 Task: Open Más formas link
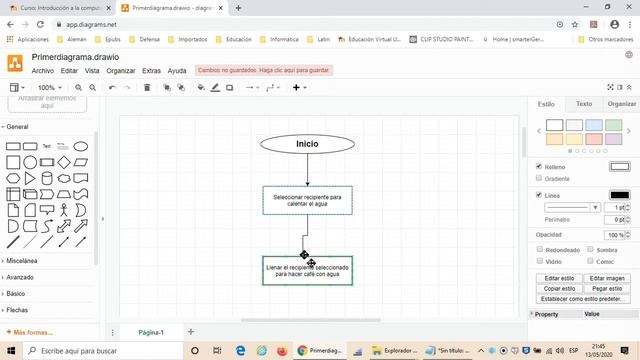(29, 332)
